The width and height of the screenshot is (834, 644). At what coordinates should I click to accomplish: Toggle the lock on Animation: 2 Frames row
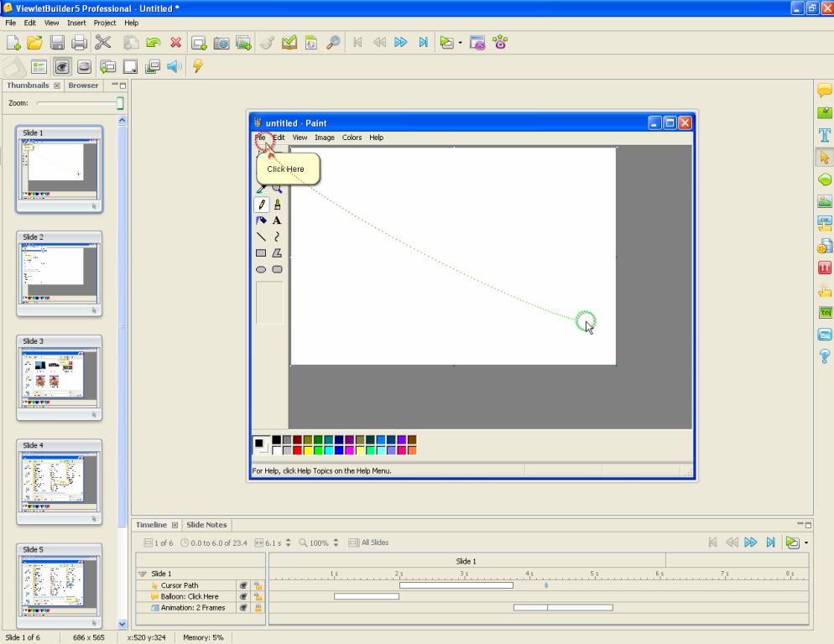[258, 608]
